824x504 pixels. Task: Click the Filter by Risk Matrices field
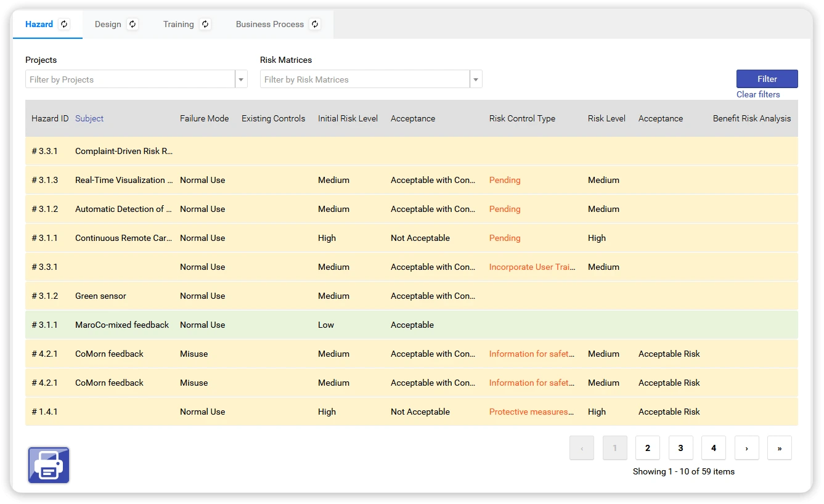coord(365,79)
